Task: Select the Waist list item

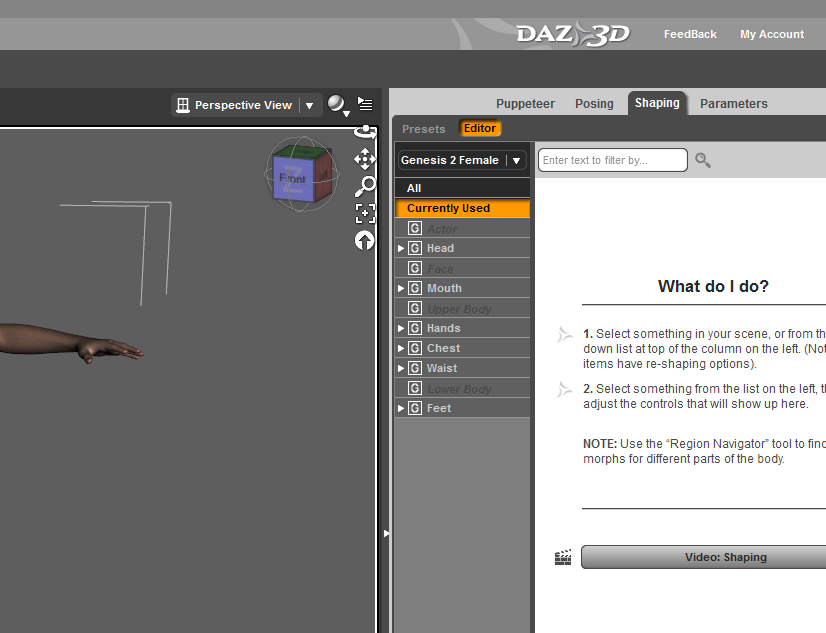Action: click(x=463, y=368)
